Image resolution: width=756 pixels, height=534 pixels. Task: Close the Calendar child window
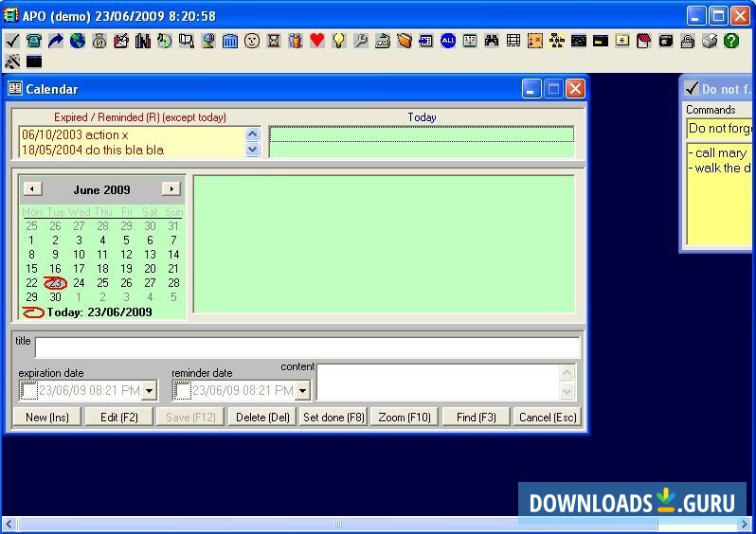pos(575,89)
